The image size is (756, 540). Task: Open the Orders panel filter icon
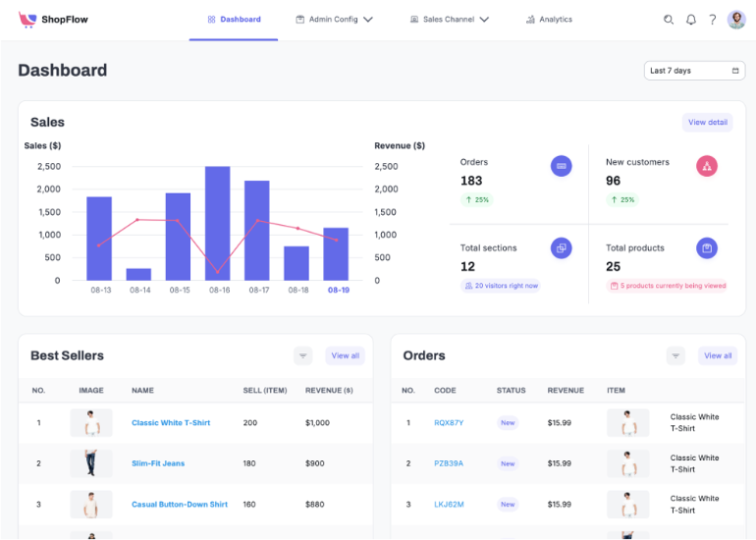click(x=675, y=355)
